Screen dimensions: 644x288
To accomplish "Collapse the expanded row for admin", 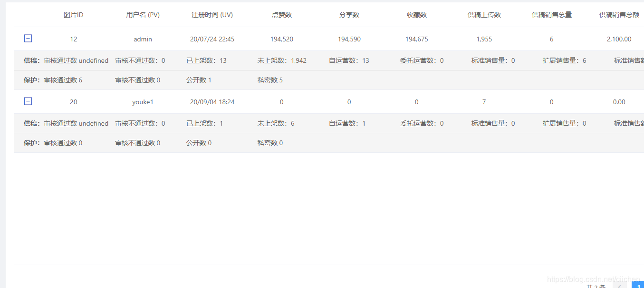I will [x=28, y=39].
